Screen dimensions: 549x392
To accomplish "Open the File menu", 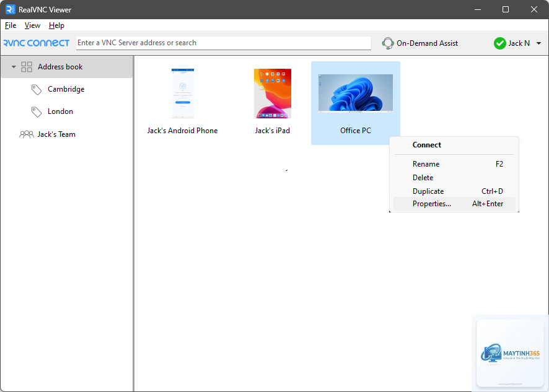I will [11, 25].
